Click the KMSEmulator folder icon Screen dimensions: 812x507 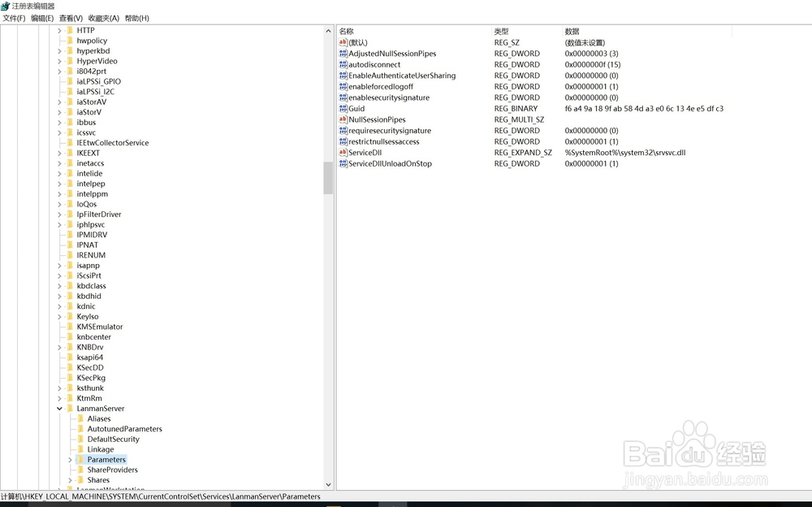pyautogui.click(x=71, y=327)
